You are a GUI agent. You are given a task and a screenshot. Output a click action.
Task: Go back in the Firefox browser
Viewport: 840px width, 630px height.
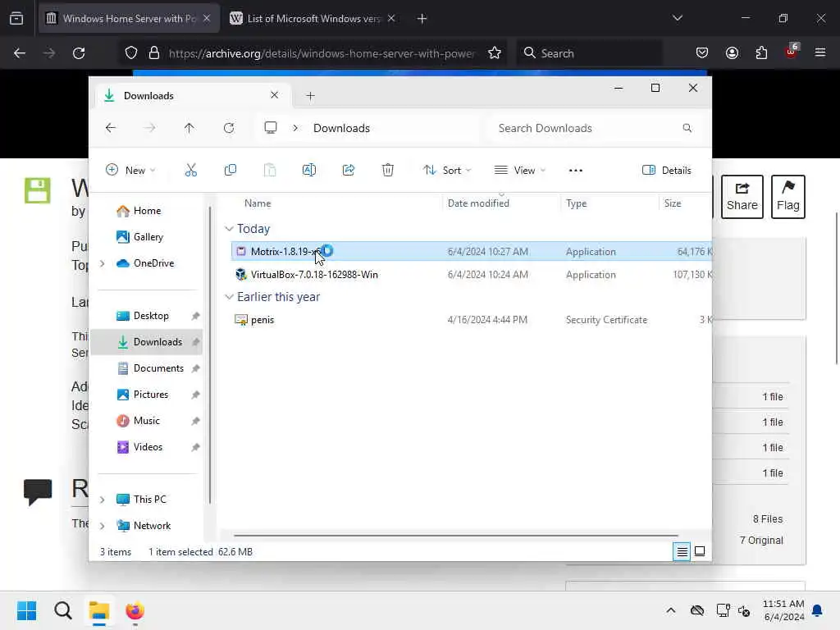(20, 53)
